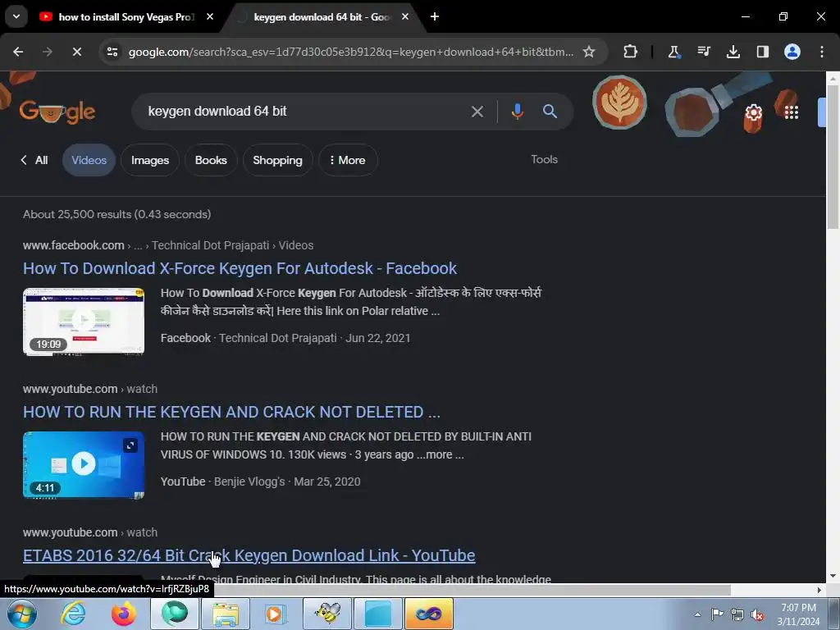The width and height of the screenshot is (840, 630).
Task: Click the vertical scrollbar down arrow
Action: [x=833, y=576]
